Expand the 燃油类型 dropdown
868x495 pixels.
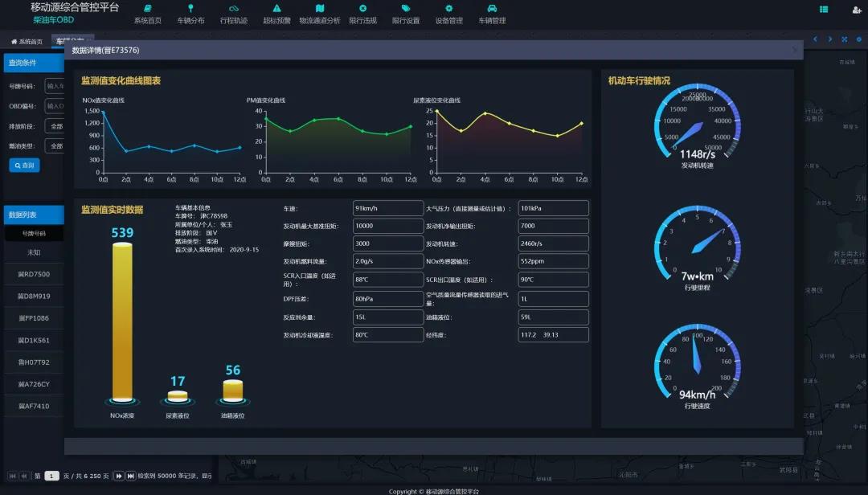pyautogui.click(x=55, y=146)
